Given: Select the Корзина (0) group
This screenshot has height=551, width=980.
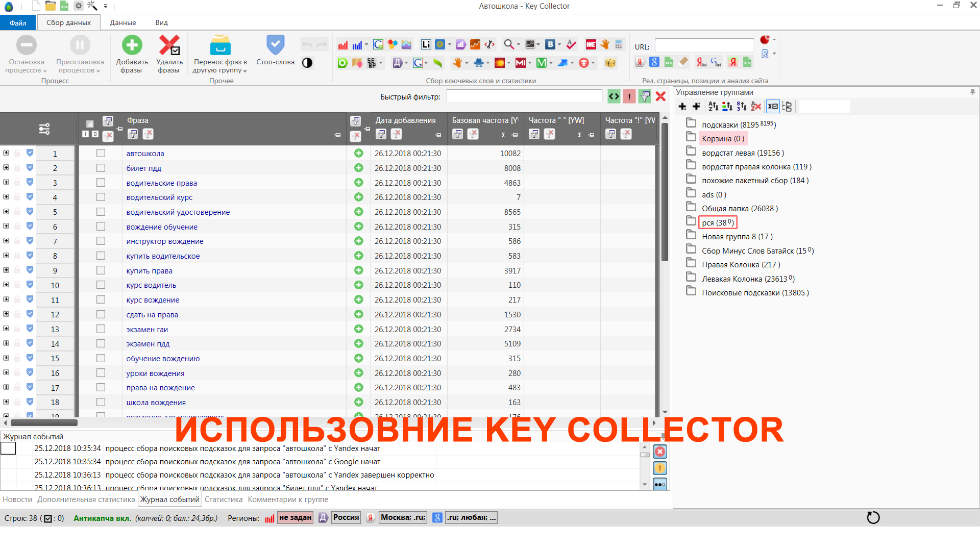Looking at the screenshot, I should coord(723,139).
